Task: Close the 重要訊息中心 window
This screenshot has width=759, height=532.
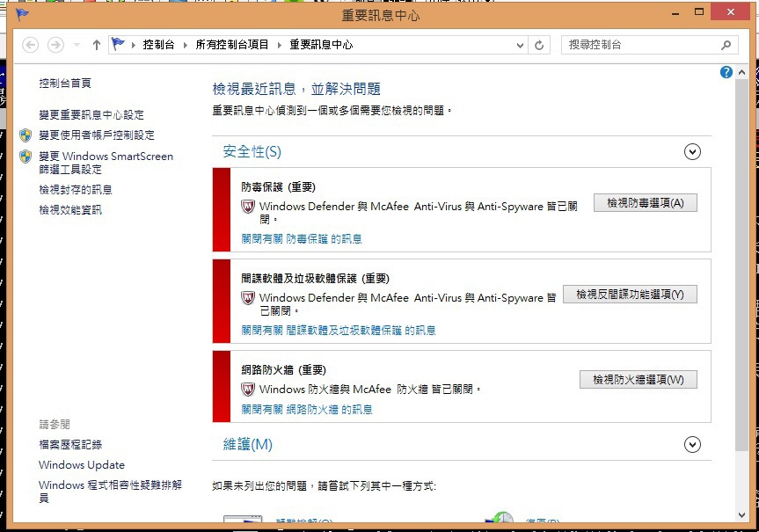Action: point(731,12)
